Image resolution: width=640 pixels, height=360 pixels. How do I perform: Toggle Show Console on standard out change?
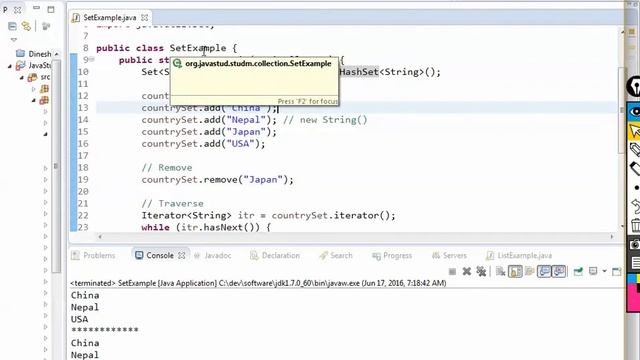click(544, 271)
